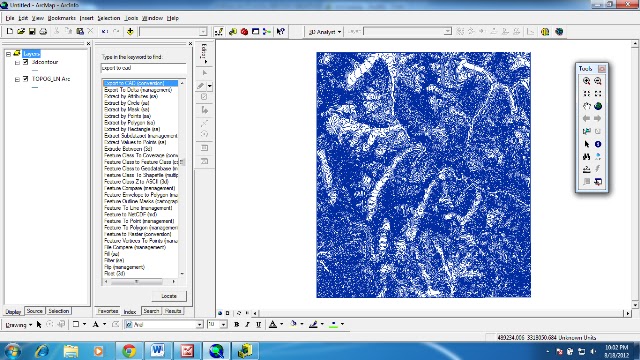Collapse the 3dcontour layer legend
Screen dimensions: 640x360
pyautogui.click(x=17, y=62)
